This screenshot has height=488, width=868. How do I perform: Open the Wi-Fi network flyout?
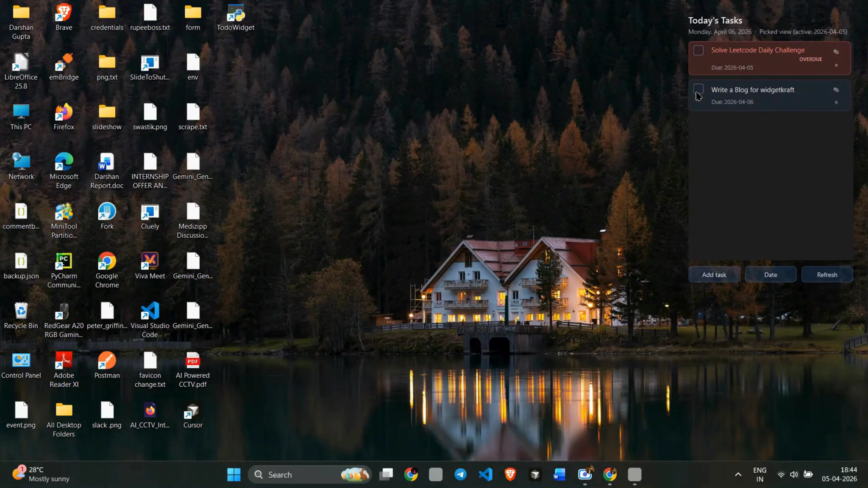tap(781, 474)
